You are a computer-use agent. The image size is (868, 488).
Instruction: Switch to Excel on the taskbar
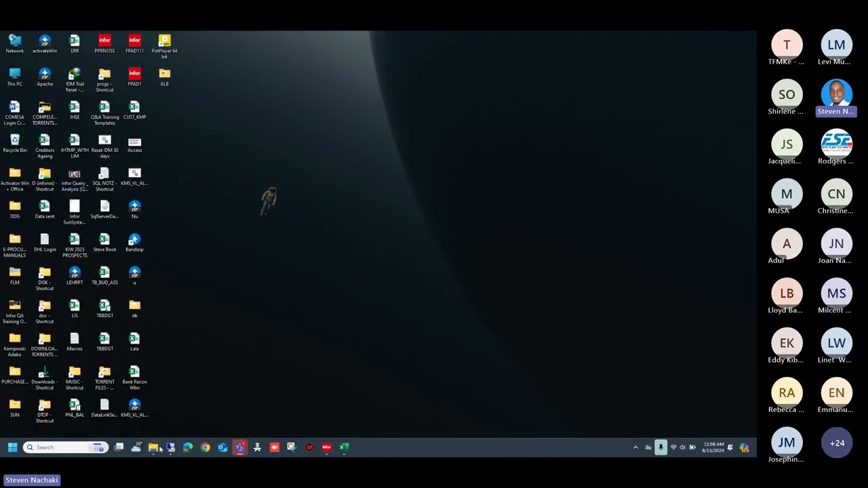click(344, 447)
